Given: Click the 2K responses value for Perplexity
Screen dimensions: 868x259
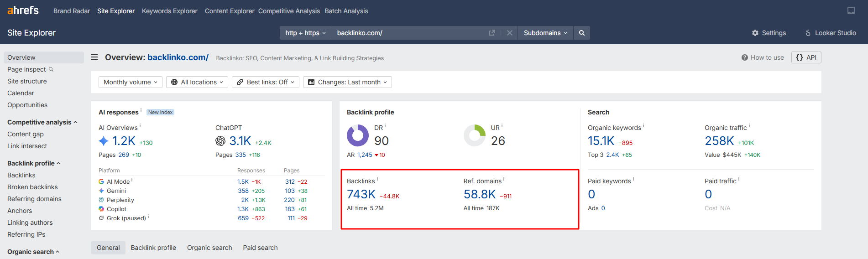Looking at the screenshot, I should point(245,200).
